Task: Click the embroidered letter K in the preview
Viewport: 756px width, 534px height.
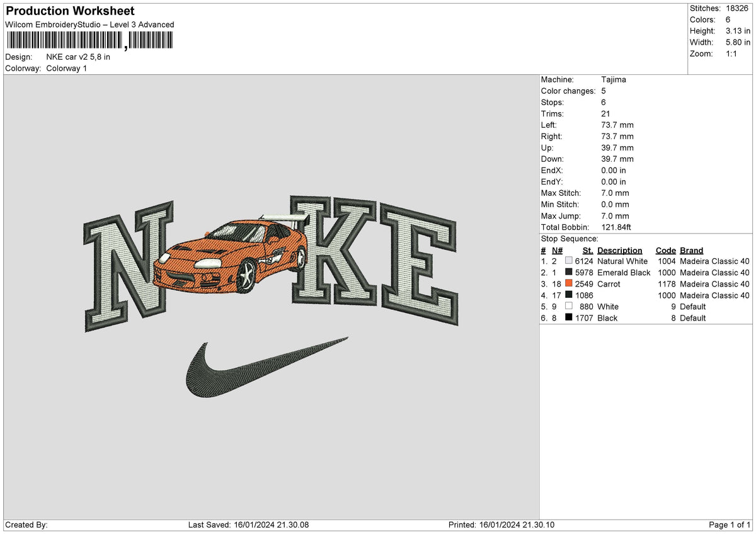Action: point(333,249)
